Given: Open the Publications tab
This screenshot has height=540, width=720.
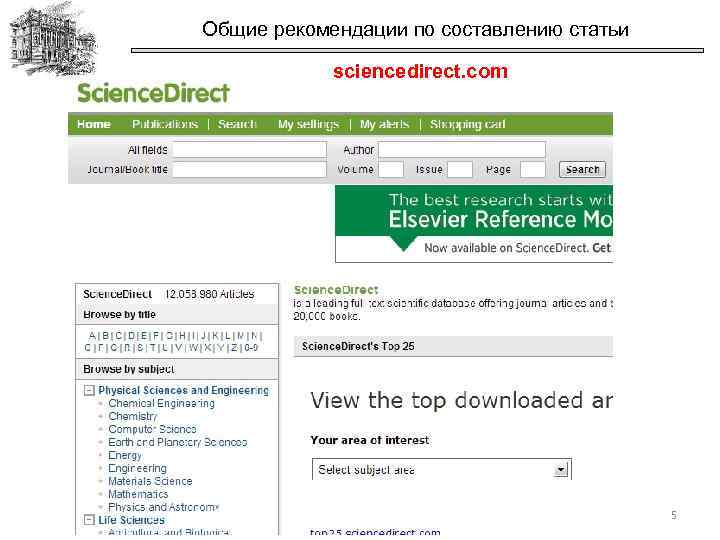Looking at the screenshot, I should tap(165, 124).
